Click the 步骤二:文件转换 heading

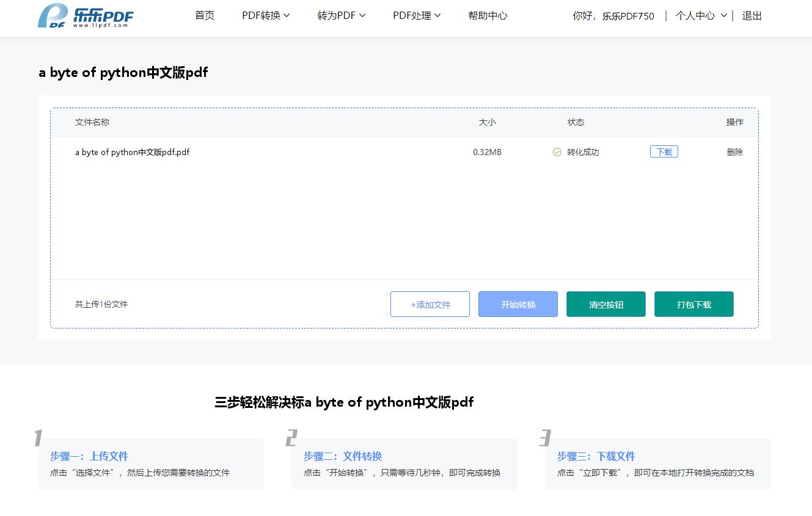(343, 456)
